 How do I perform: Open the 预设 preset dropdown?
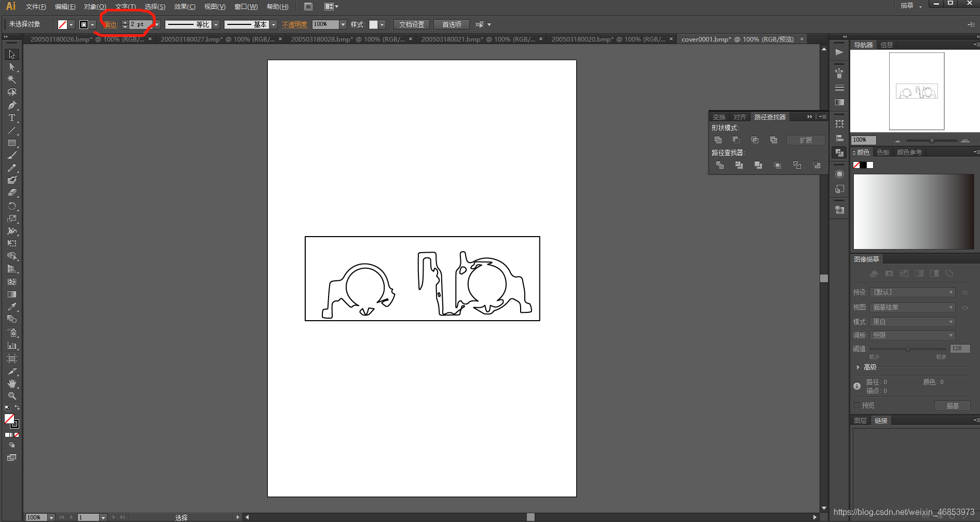[x=913, y=292]
